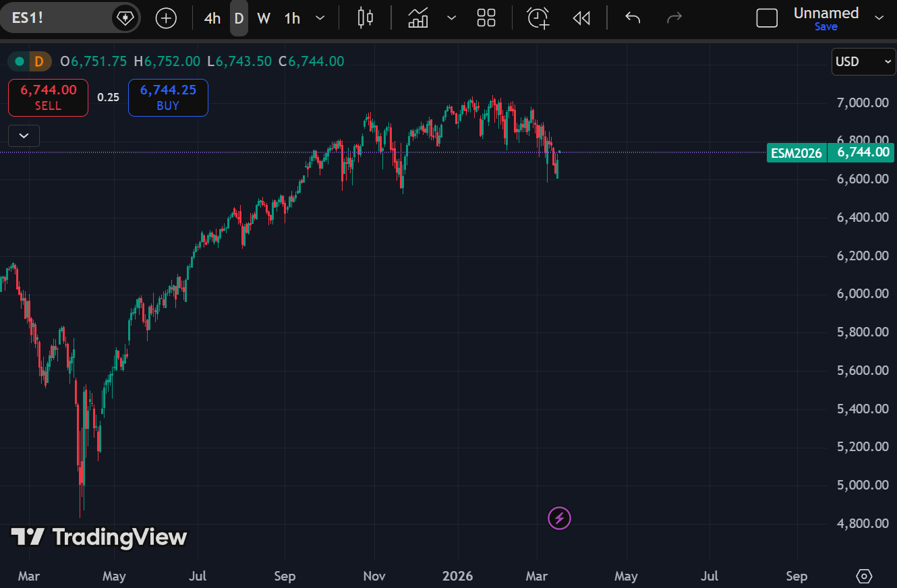Open the Indicators dialog
Screen dimensions: 897x588
tap(419, 18)
